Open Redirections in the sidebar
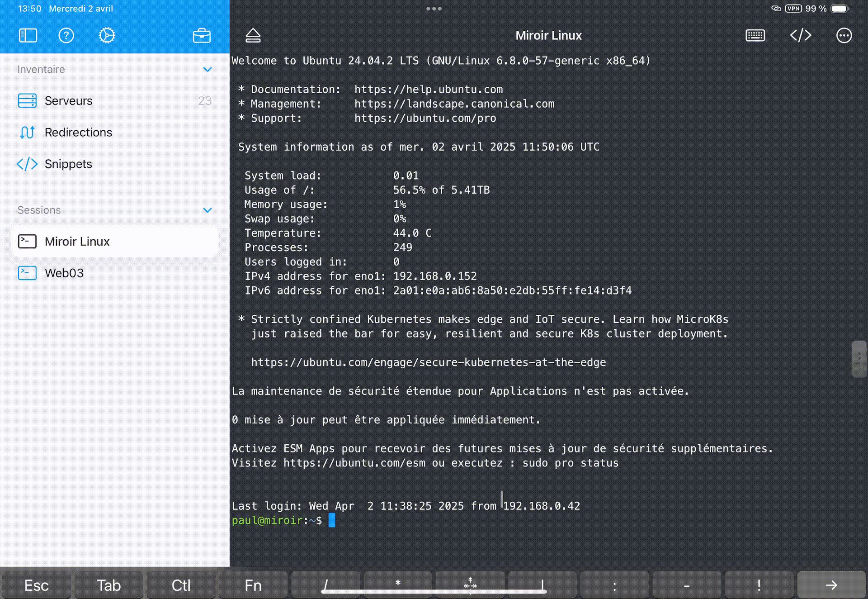The height and width of the screenshot is (599, 868). point(78,132)
